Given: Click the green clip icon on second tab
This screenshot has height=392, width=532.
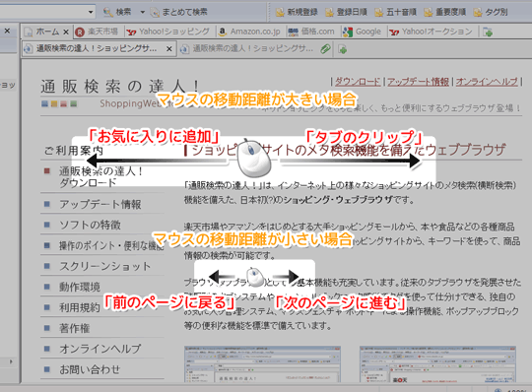Looking at the screenshot, I should click(325, 49).
